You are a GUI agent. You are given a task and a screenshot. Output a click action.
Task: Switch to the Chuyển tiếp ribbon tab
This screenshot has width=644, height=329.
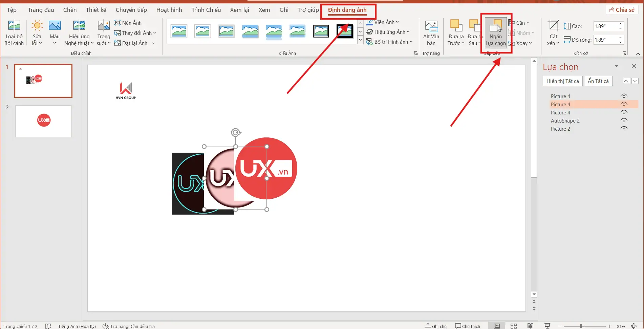click(x=131, y=10)
